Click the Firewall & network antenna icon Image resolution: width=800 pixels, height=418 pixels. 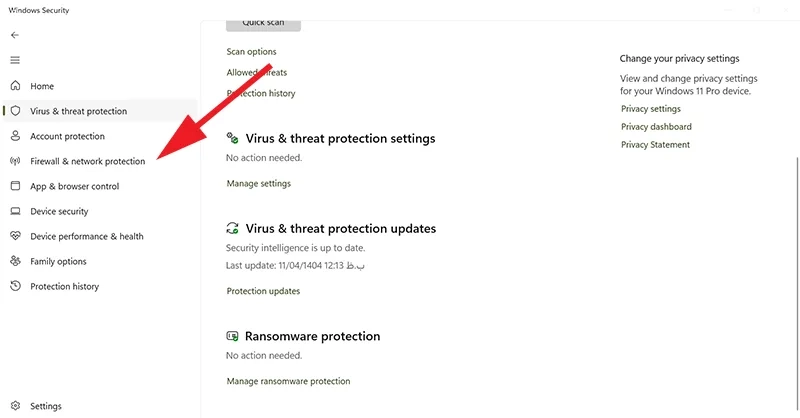(x=15, y=161)
